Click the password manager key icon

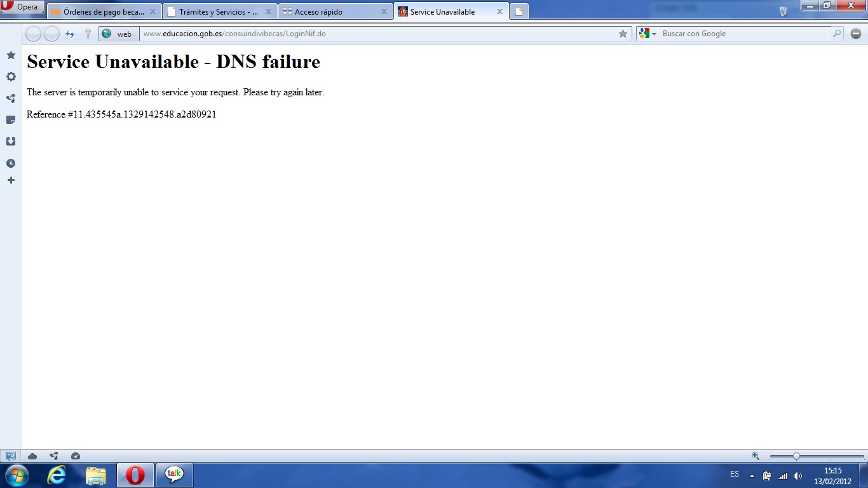(88, 34)
